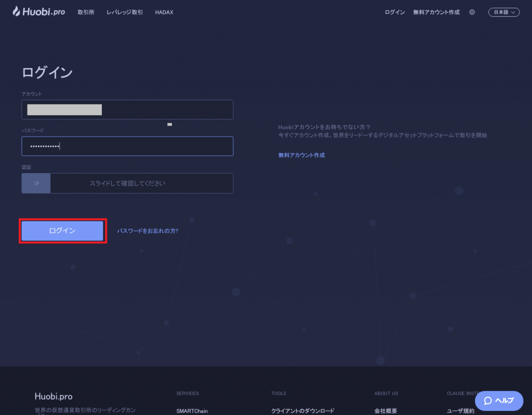Click the TOOLS footer heading
Screen dimensions: 532x415
[278, 393]
